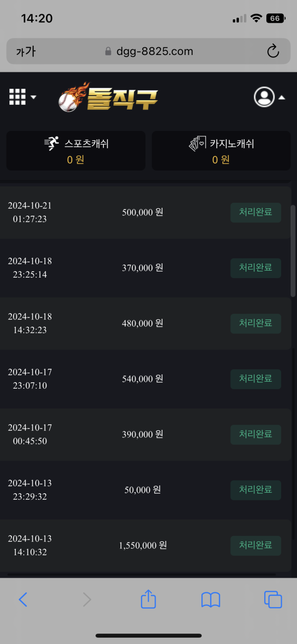Click the page scrollbar on the right
Viewport: 297px width, 644px height.
(x=293, y=250)
